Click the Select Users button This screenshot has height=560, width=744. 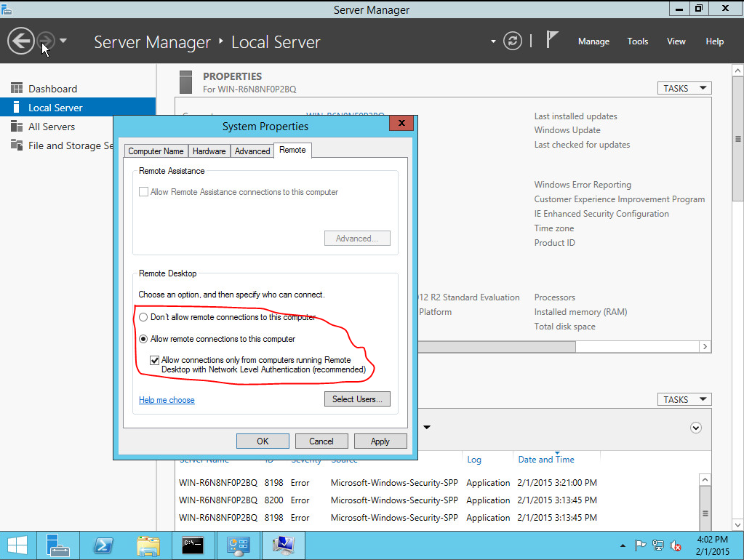click(x=357, y=399)
